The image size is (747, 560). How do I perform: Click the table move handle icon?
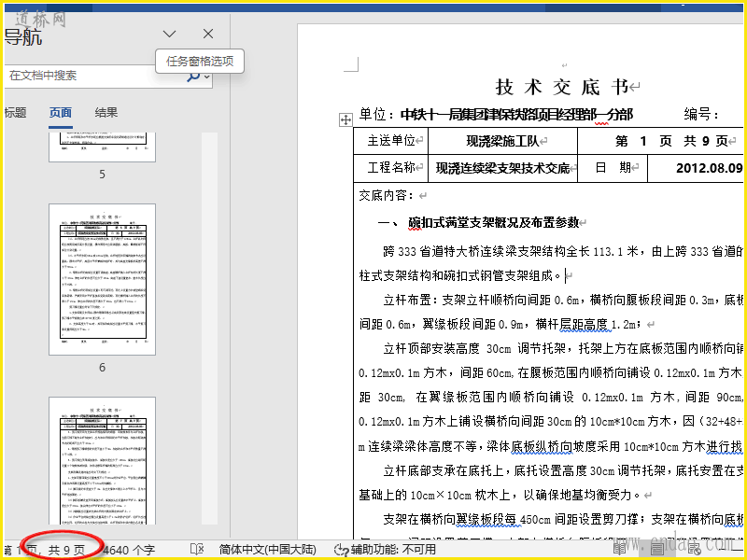(345, 120)
